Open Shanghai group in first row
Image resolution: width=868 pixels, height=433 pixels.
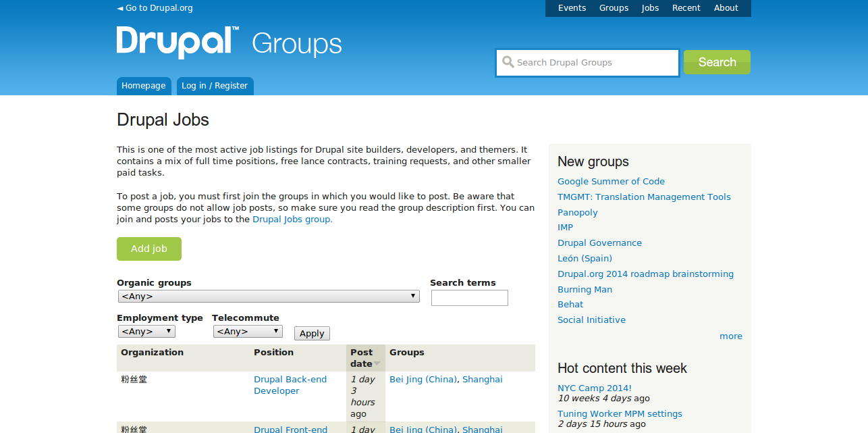click(483, 380)
